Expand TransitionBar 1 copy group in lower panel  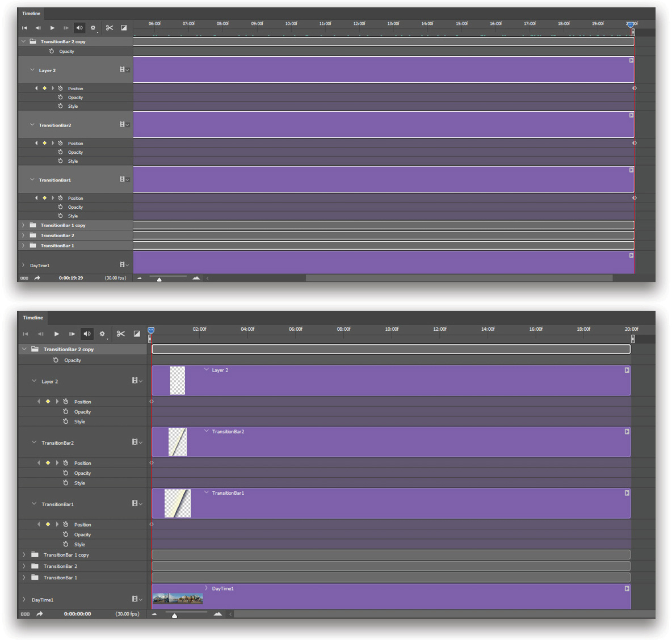tap(24, 555)
